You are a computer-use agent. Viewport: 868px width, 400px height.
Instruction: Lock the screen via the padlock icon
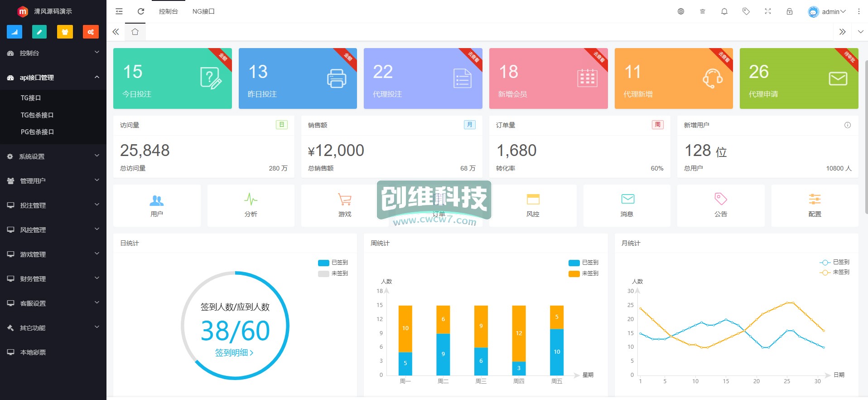point(790,11)
